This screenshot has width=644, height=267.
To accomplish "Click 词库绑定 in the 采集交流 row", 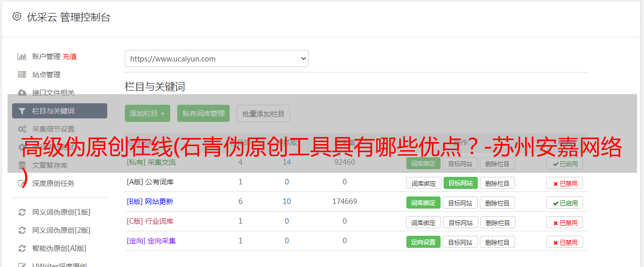I will [x=423, y=163].
